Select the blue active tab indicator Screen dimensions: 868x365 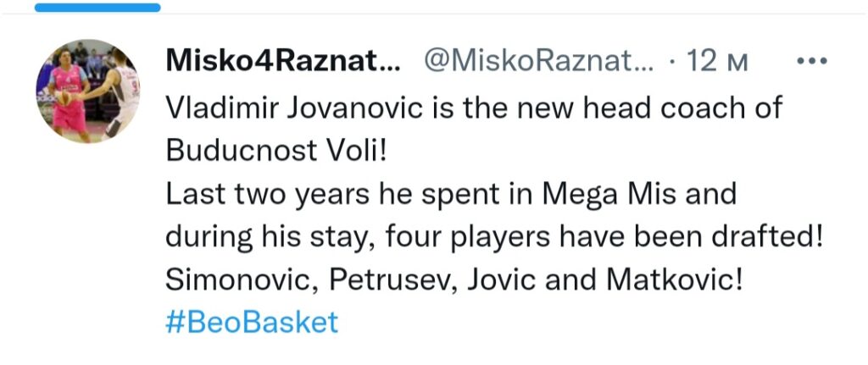tap(97, 7)
